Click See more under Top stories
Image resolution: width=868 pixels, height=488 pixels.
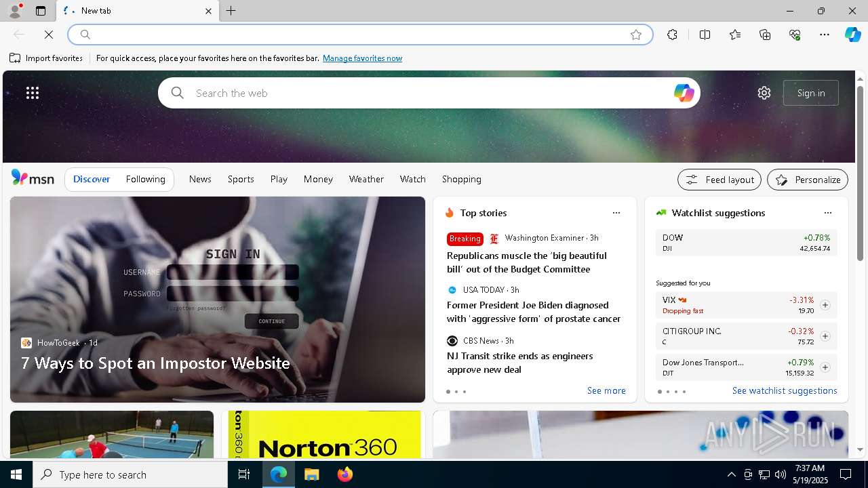tap(606, 390)
